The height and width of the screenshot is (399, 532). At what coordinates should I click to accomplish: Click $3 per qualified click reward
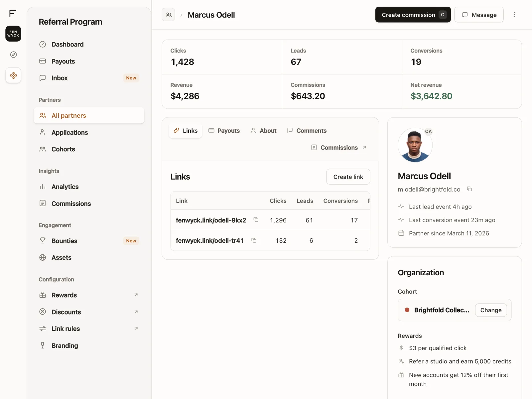[x=438, y=348]
